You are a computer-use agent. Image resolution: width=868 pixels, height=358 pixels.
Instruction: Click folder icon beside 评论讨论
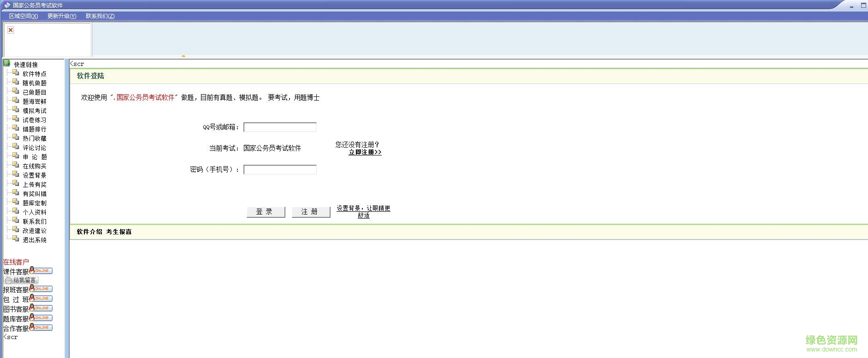16,147
